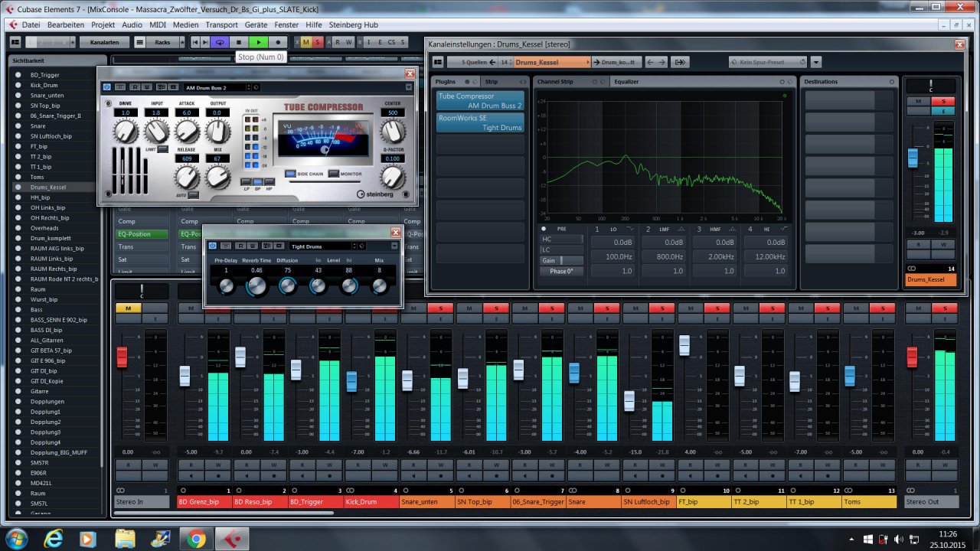Viewport: 980px width, 551px height.
Task: Toggle Tube Compressor plugin power button
Action: (106, 87)
